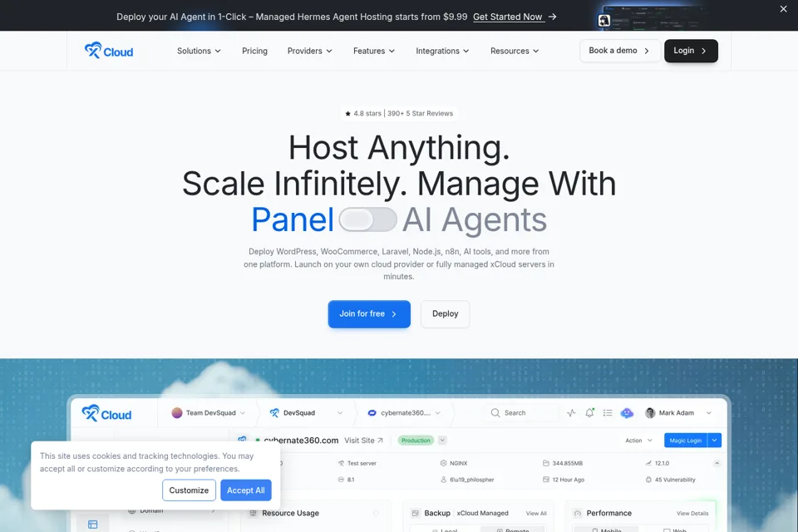Image resolution: width=798 pixels, height=532 pixels.
Task: Click the arrow after Get Started Now
Action: point(552,17)
